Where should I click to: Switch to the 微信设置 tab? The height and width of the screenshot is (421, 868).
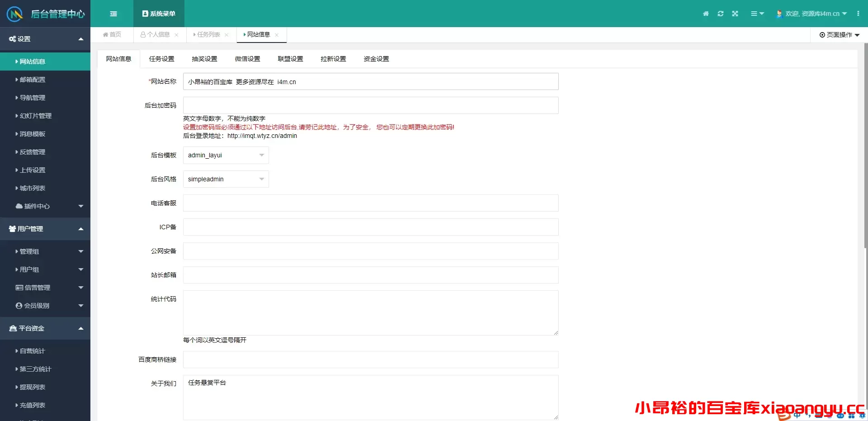click(247, 59)
